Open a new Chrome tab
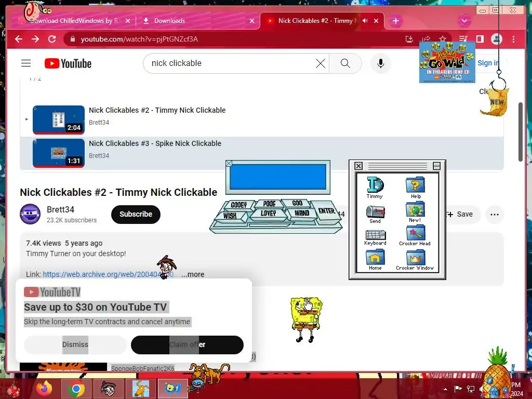Image resolution: width=532 pixels, height=399 pixels. [395, 21]
